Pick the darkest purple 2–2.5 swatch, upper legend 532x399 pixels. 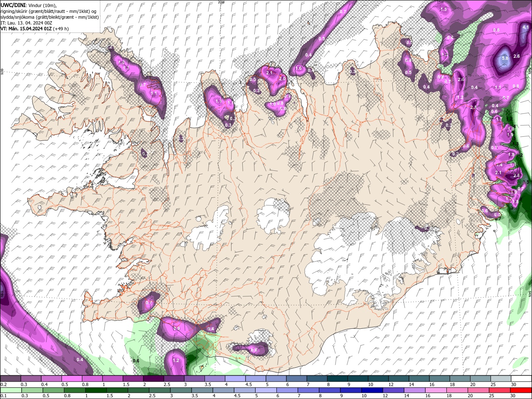pyautogui.click(x=153, y=379)
